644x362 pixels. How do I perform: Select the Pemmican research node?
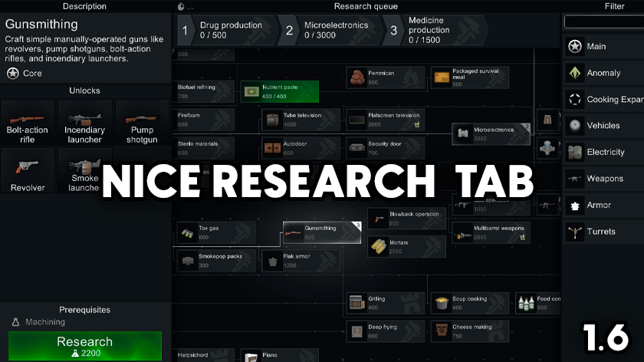(x=385, y=77)
